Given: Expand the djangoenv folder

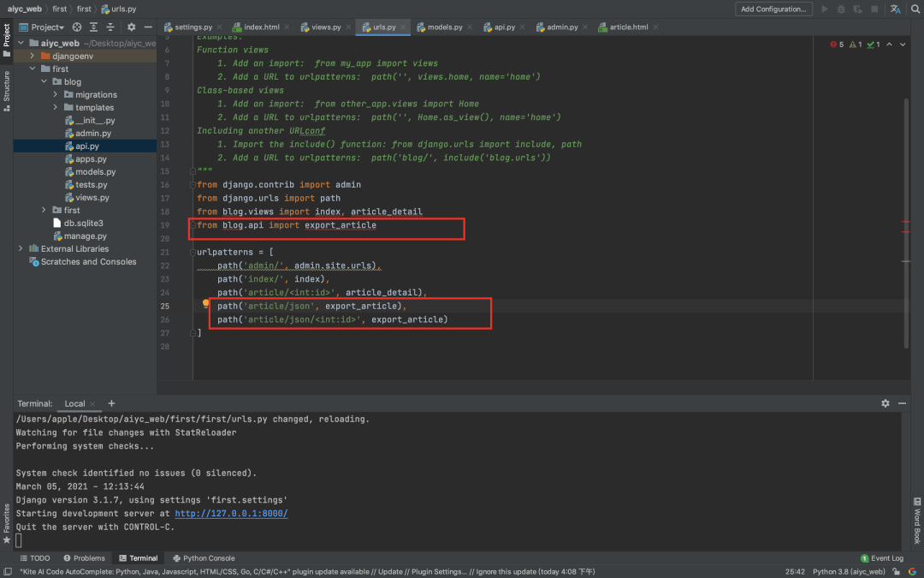Looking at the screenshot, I should 33,56.
